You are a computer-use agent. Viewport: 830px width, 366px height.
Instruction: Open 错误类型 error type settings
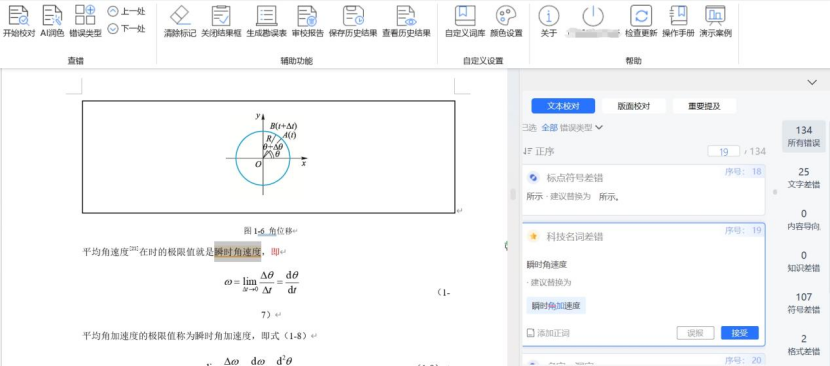pos(85,21)
